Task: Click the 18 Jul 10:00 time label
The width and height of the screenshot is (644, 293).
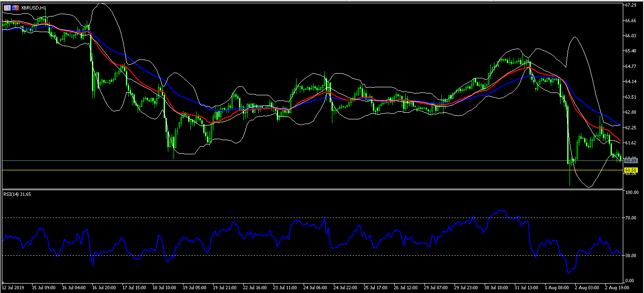Action: [x=164, y=287]
